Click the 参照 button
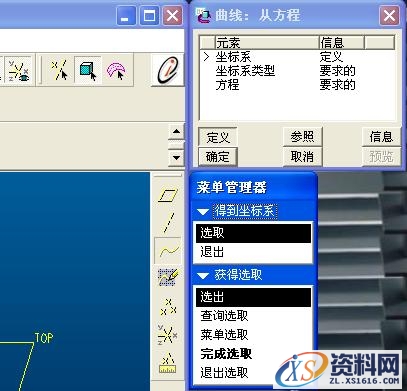 tap(302, 137)
